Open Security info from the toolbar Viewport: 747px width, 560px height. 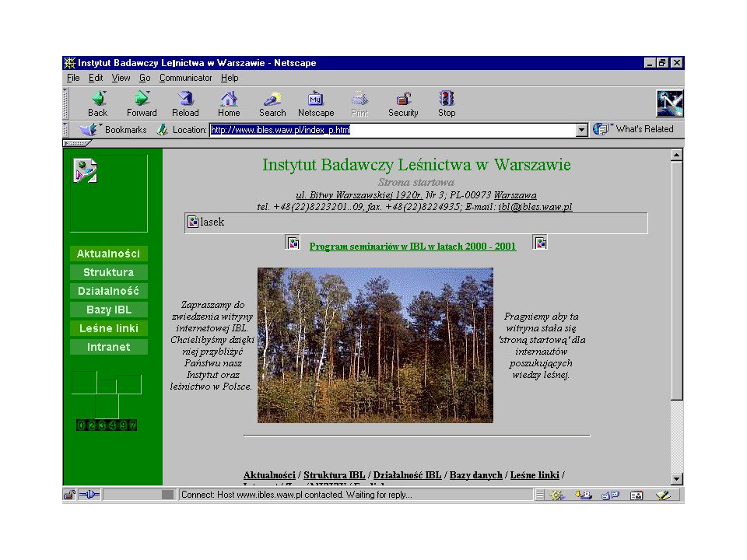pyautogui.click(x=403, y=103)
